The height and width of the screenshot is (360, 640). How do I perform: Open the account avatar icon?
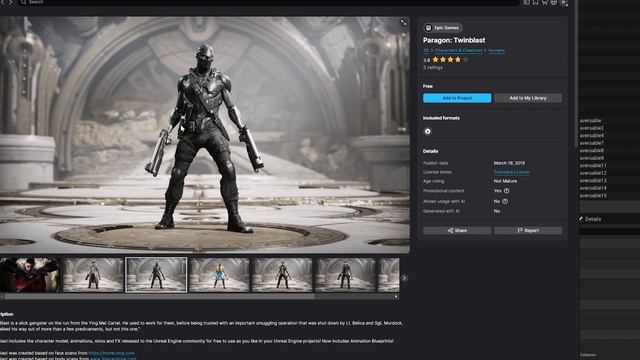point(564,2)
